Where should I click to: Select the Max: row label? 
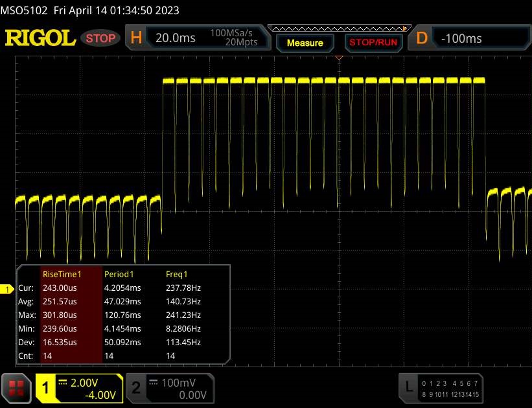[27, 315]
